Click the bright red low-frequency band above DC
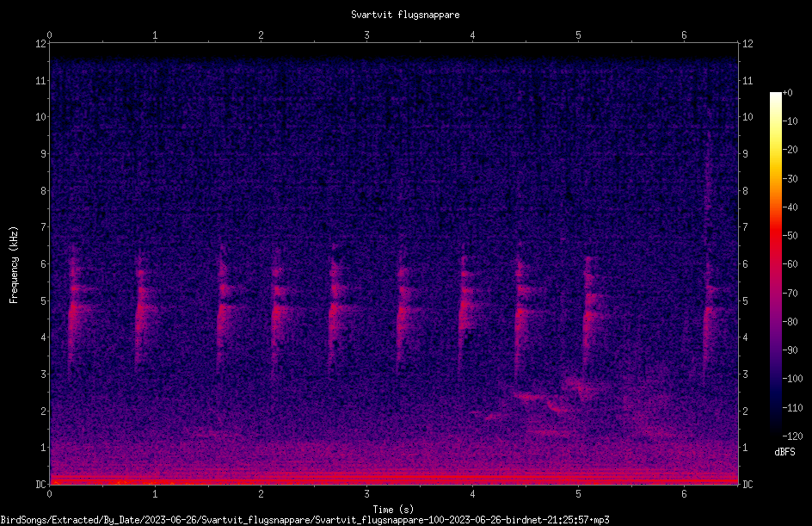This screenshot has height=526, width=812. pyautogui.click(x=394, y=477)
